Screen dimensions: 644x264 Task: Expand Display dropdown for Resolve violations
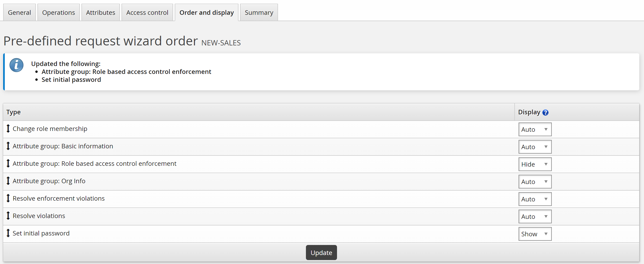tap(535, 216)
